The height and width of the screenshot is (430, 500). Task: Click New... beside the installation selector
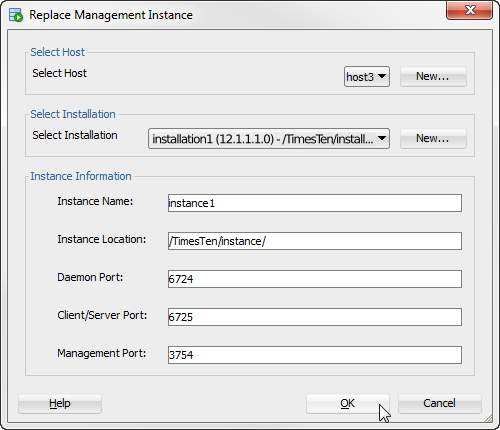coord(433,138)
